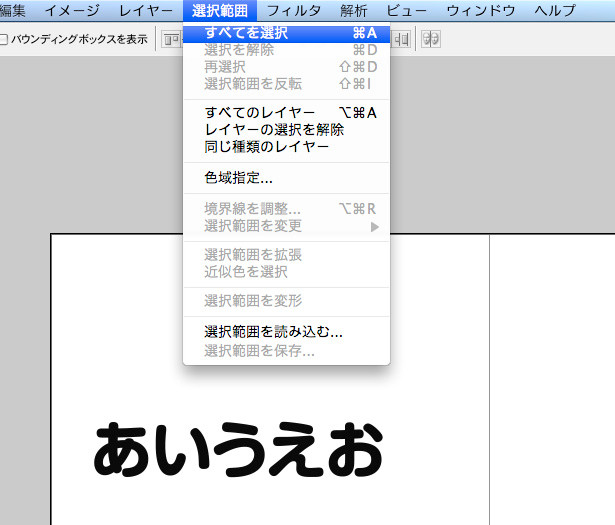The image size is (615, 525).
Task: Click レイヤーの選択を解除 menu item
Action: pos(286,129)
